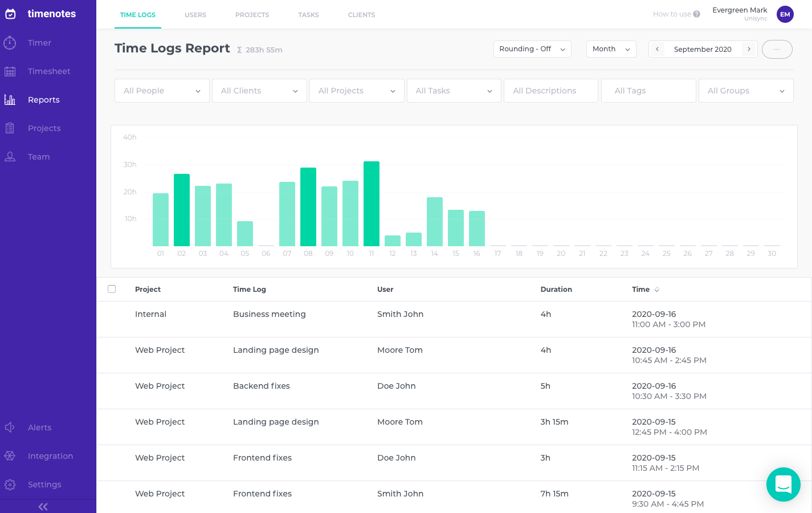Image resolution: width=812 pixels, height=513 pixels.
Task: Open the Alerts megaphone icon
Action: [x=10, y=427]
